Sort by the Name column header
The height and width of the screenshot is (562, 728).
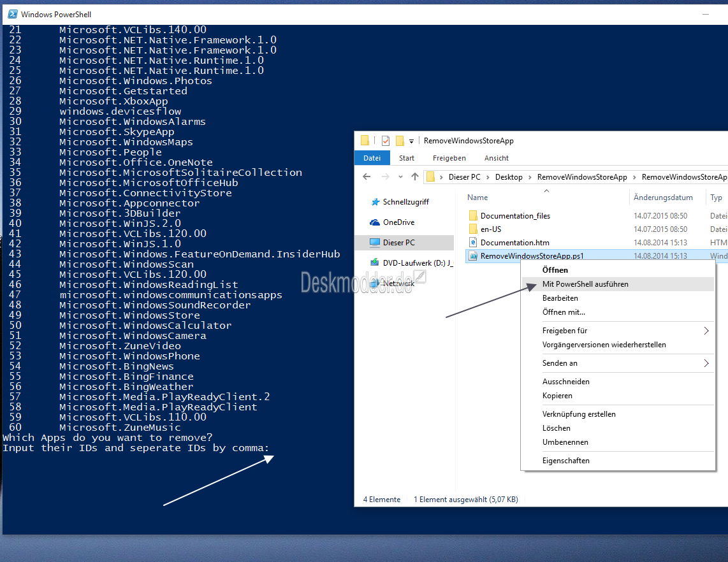(477, 198)
